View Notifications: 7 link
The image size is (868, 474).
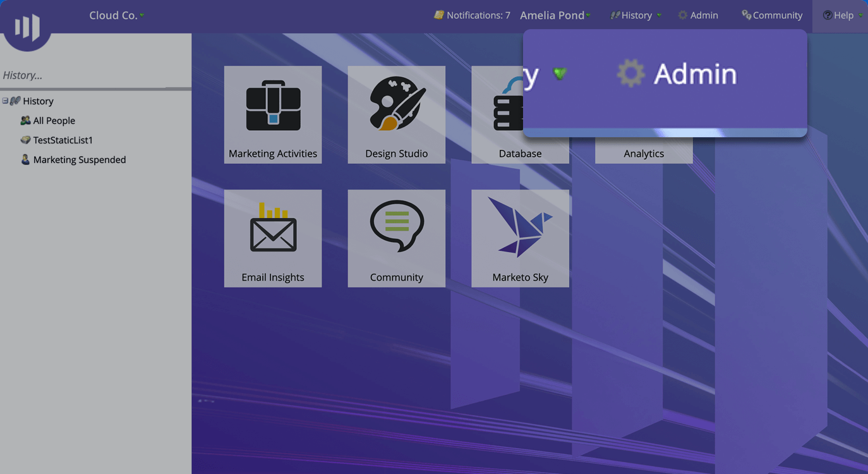478,15
